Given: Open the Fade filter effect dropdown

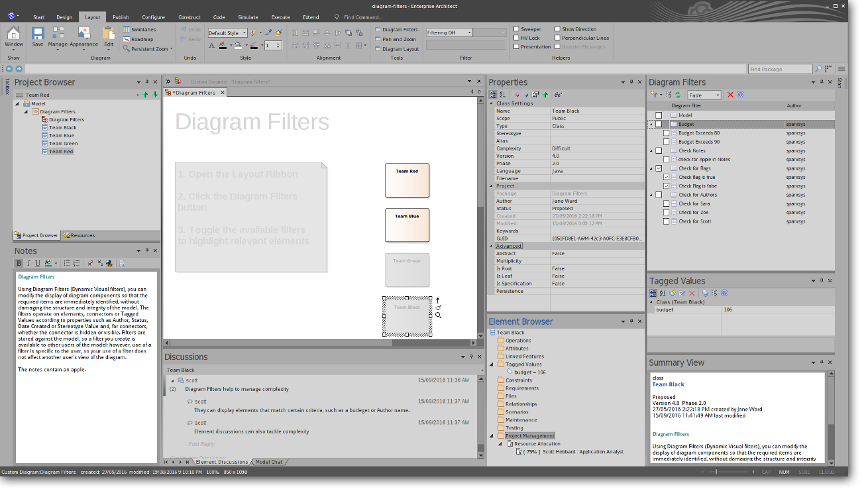Looking at the screenshot, I should pos(704,95).
